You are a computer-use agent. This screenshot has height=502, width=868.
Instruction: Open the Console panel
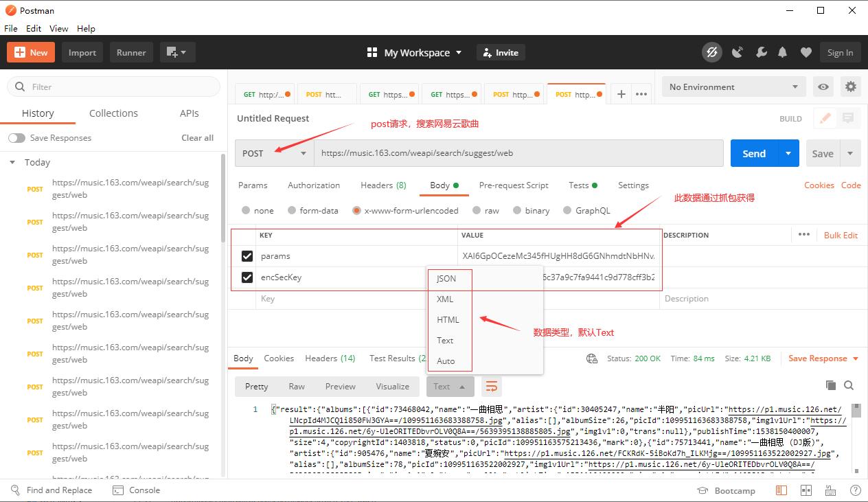[136, 490]
